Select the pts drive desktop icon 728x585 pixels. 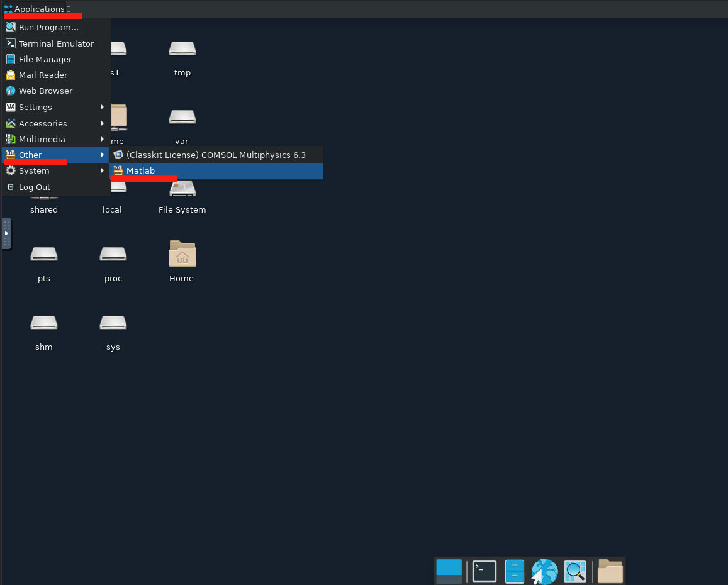click(43, 254)
